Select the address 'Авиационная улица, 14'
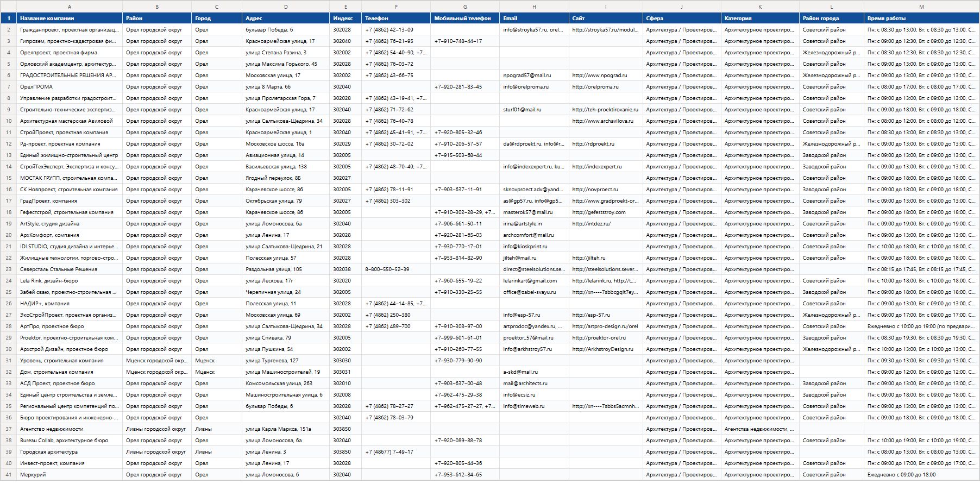The image size is (980, 490). [x=286, y=155]
